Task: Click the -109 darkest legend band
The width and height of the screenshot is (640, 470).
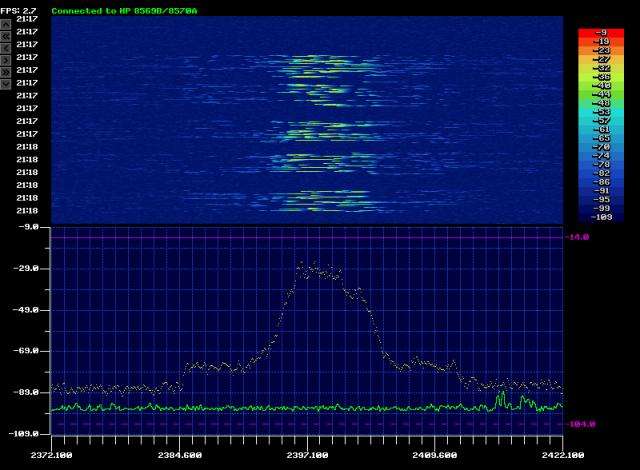Action: [x=601, y=217]
